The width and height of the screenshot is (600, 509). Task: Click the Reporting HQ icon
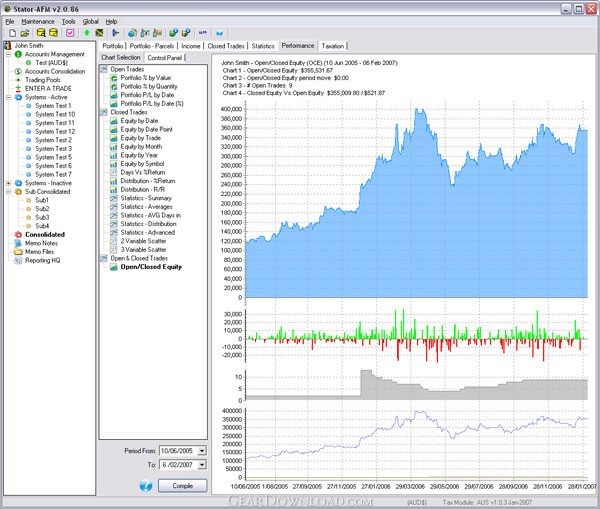(x=18, y=261)
